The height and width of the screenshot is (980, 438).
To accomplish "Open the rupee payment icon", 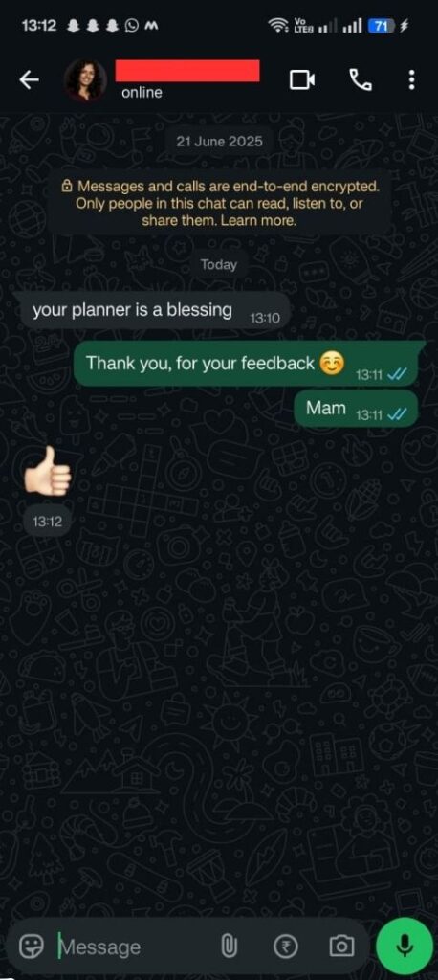I will pyautogui.click(x=286, y=947).
